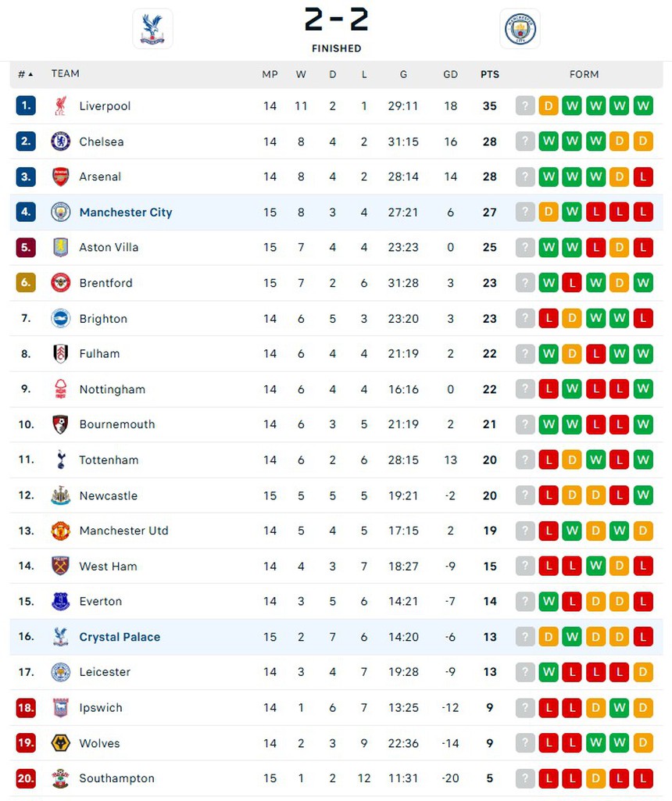Select Nottingham Forest's tree crest
The height and width of the screenshot is (801, 672).
62,389
